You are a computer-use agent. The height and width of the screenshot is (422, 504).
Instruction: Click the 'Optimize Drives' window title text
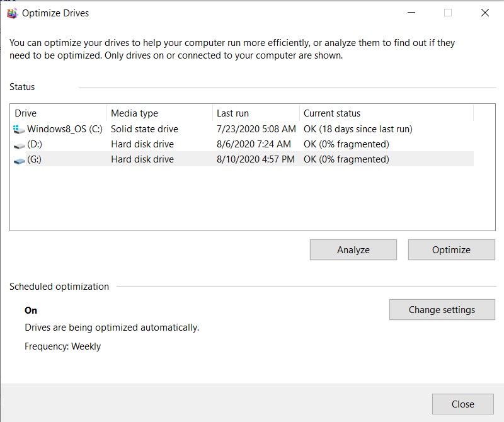point(55,13)
